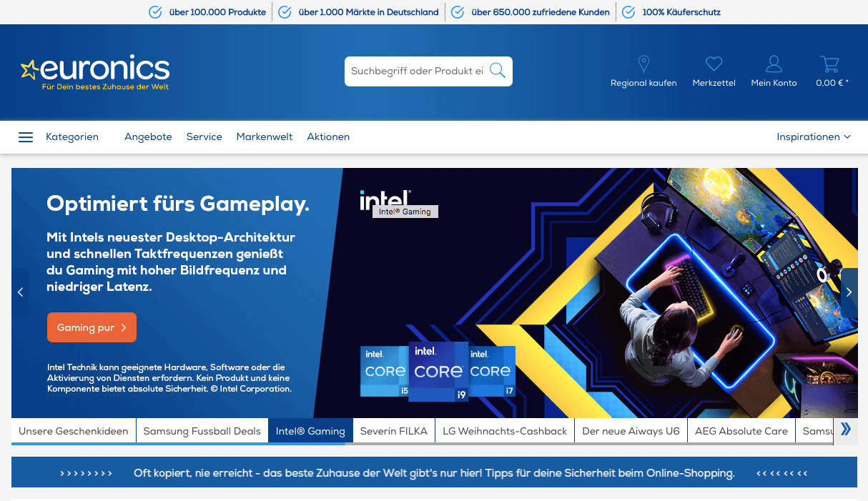Click checkmark icon beside über 100.000 Produkte
Viewport: 868px width, 501px height.
pyautogui.click(x=155, y=12)
